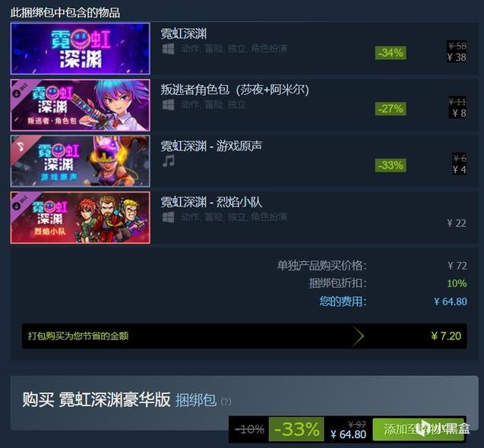Click the green 添加至购物车 button

pyautogui.click(x=419, y=429)
